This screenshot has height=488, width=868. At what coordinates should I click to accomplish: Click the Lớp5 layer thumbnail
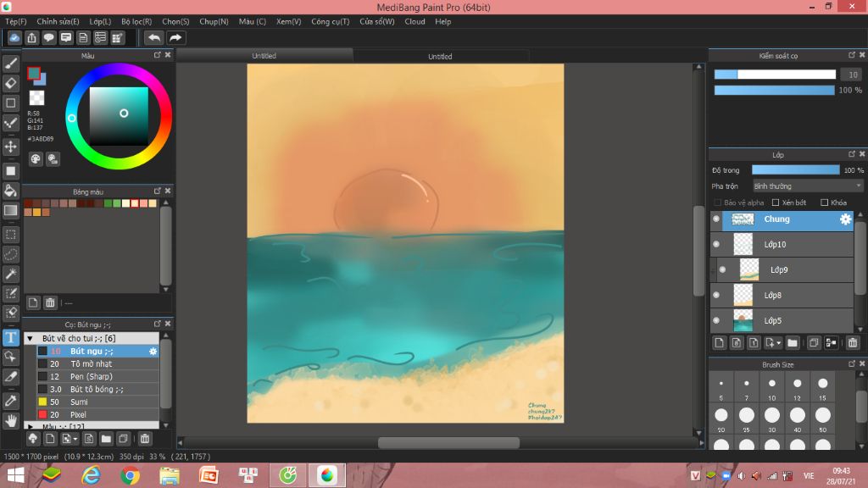coord(743,320)
